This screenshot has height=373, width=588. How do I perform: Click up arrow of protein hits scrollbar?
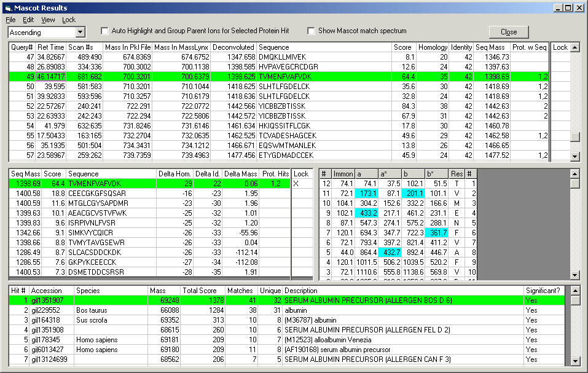click(575, 291)
